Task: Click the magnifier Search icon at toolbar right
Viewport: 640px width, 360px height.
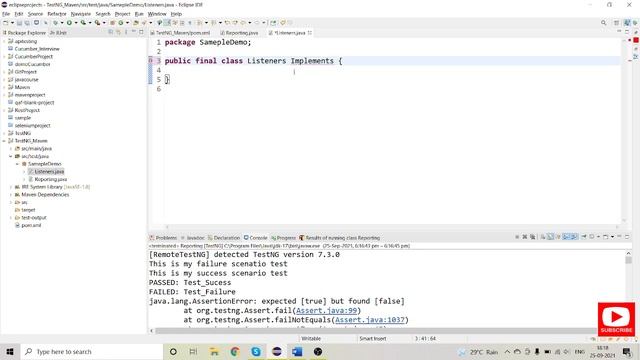Action: 603,23
